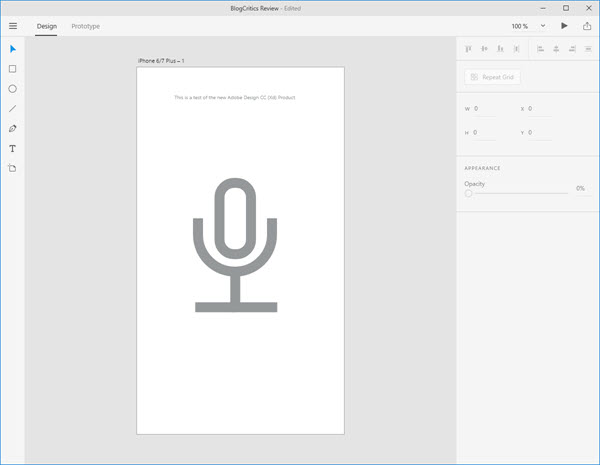Screen dimensions: 600x465
Task: Open the zoom level dropdown
Action: 543,26
